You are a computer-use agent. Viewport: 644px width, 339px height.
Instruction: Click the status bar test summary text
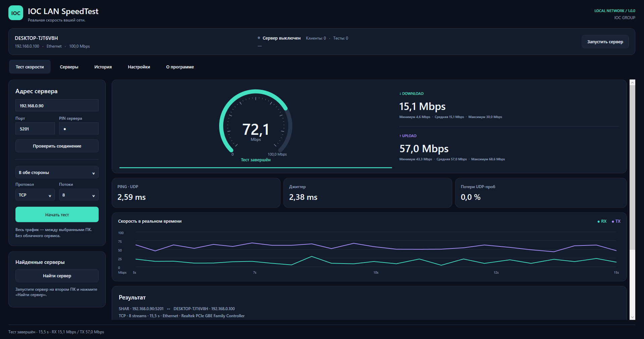pyautogui.click(x=56, y=332)
